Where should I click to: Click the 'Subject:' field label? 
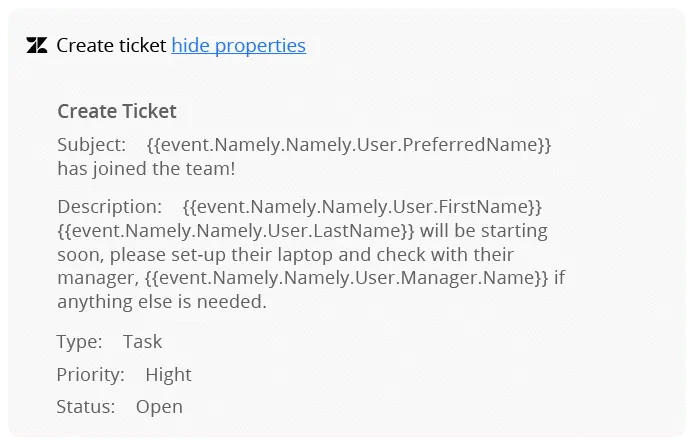pyautogui.click(x=91, y=145)
